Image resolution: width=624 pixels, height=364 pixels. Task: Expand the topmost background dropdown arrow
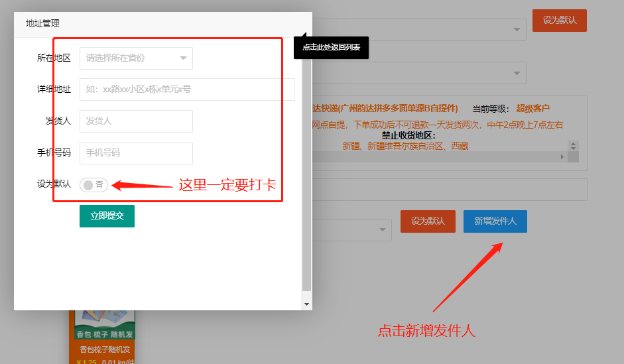click(x=516, y=29)
